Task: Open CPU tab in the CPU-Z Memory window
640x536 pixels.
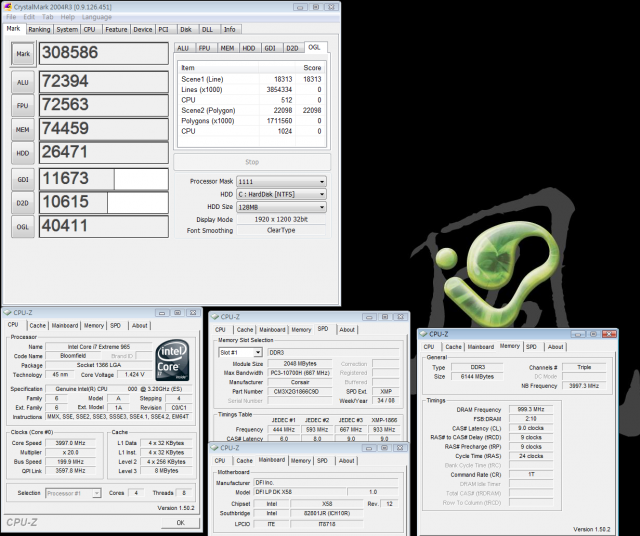Action: click(x=429, y=347)
